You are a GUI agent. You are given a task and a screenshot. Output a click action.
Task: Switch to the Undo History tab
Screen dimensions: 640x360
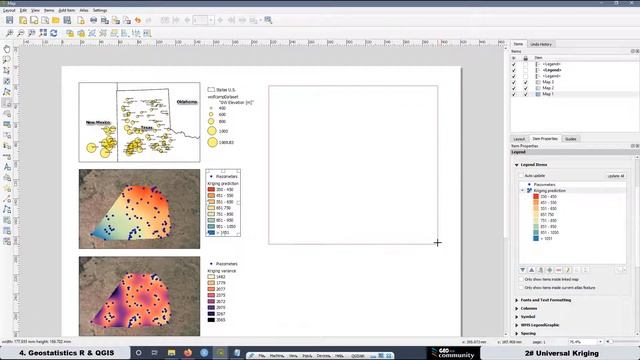coord(541,44)
